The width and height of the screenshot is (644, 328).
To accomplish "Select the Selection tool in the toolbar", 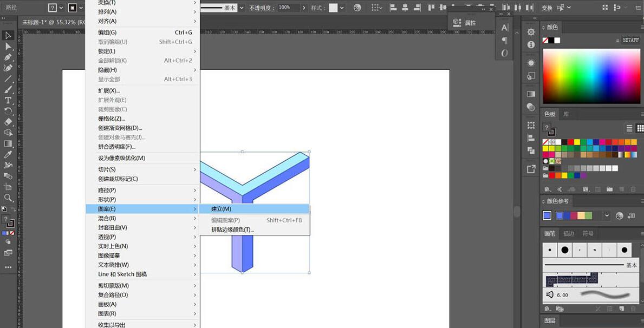I will pyautogui.click(x=8, y=35).
